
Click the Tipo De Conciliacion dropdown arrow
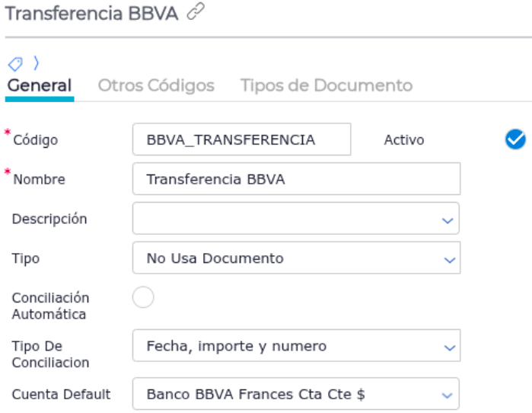pos(447,347)
